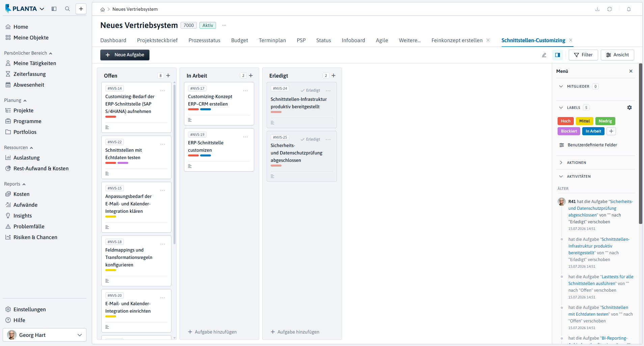Open labels settings gear icon
This screenshot has width=644, height=346.
pos(629,108)
